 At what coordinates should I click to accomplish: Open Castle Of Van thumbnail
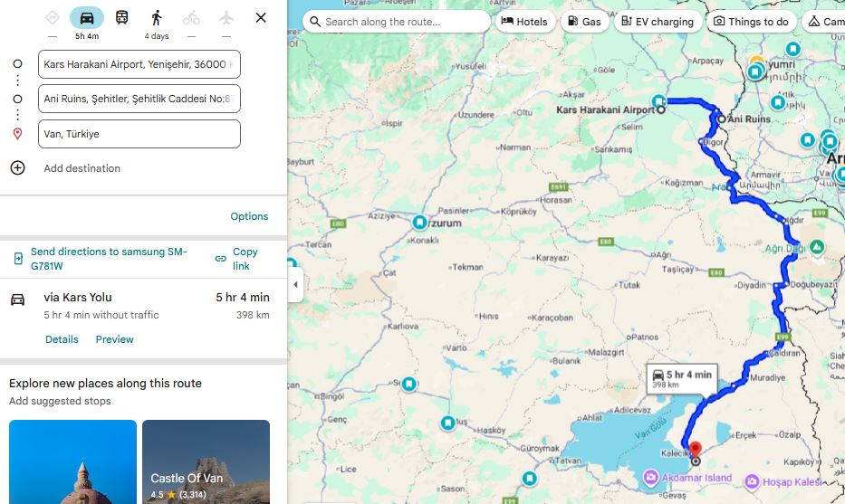[206, 461]
